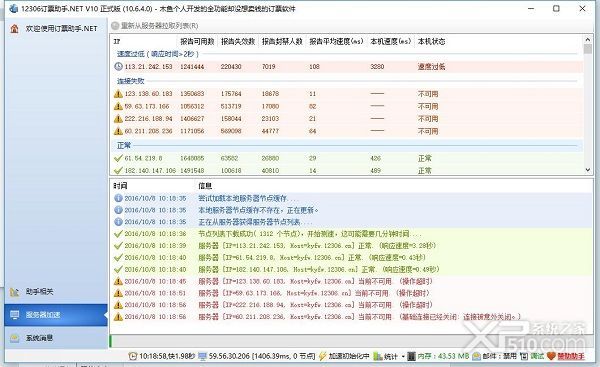Collapse the 速度过低 (响应时间>2秒) group header
Viewport: 600px width, 367px height.
tap(158, 54)
